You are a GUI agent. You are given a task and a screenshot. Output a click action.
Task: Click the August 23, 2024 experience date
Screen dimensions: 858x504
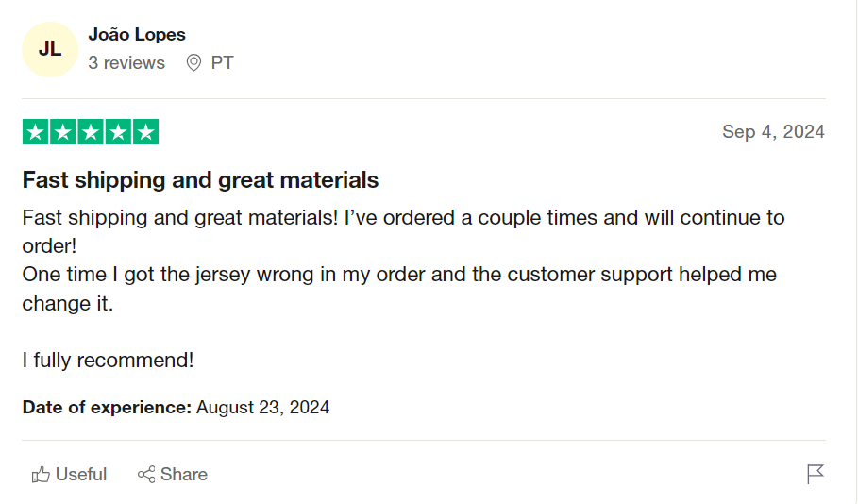[262, 408]
